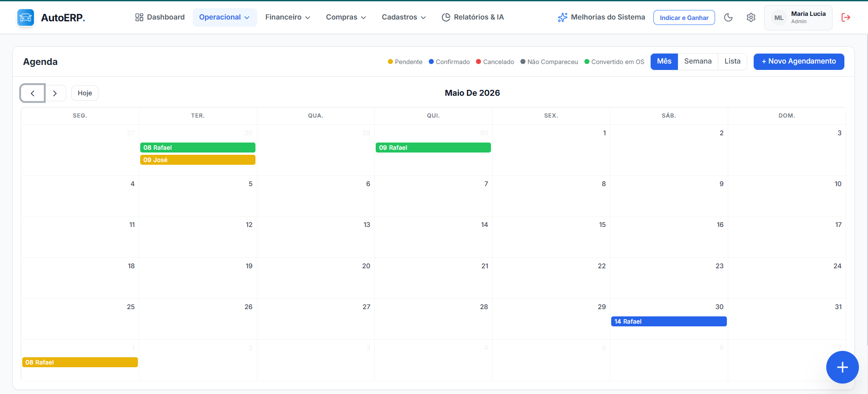868x394 pixels.
Task: Switch to Lista view tab
Action: tap(732, 61)
